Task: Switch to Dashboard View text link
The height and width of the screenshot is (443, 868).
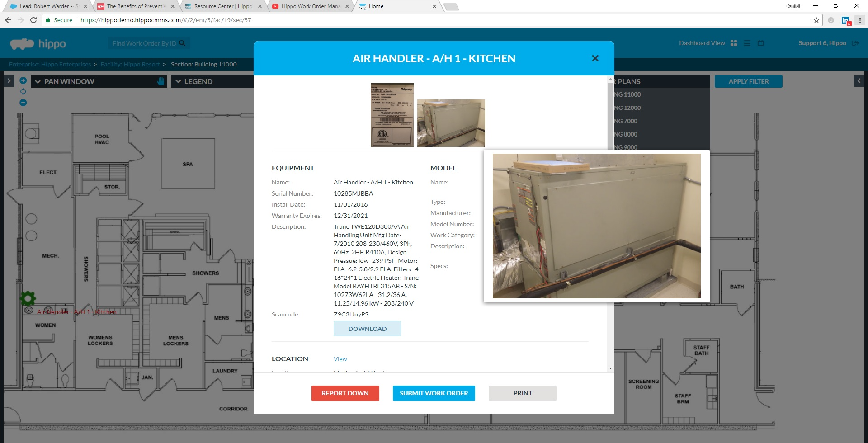Action: pyautogui.click(x=702, y=43)
